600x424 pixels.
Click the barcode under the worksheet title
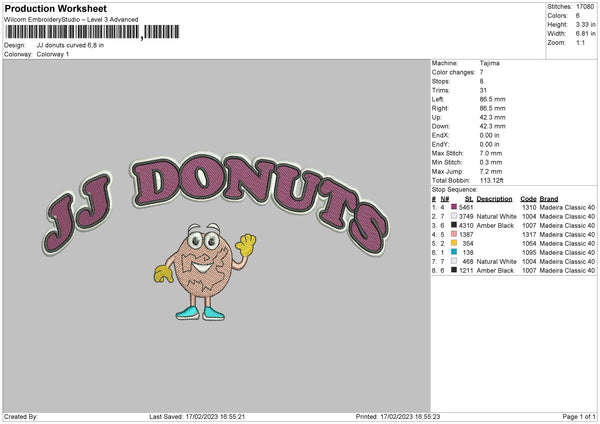pos(91,32)
